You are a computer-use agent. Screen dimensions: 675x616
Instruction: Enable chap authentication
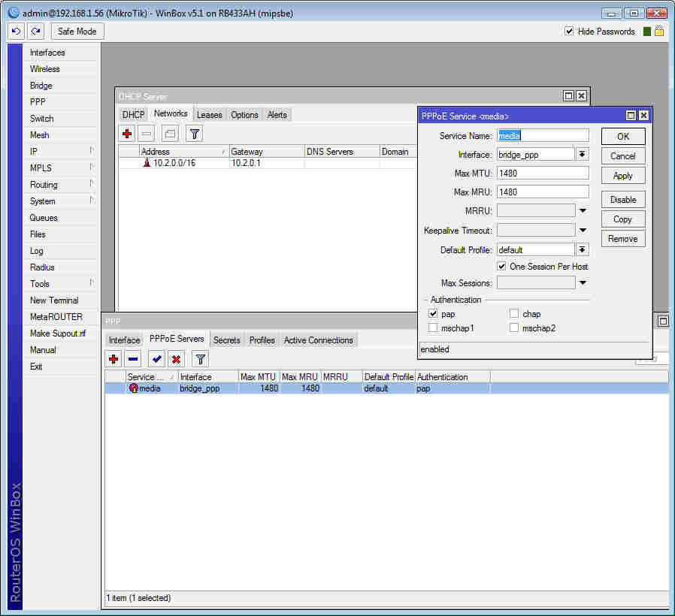pos(514,313)
